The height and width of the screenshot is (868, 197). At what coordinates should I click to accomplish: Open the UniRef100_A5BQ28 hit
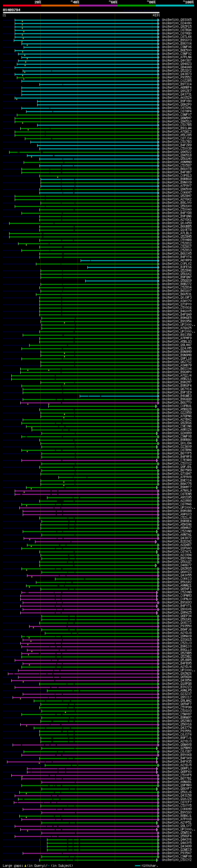tap(177, 410)
